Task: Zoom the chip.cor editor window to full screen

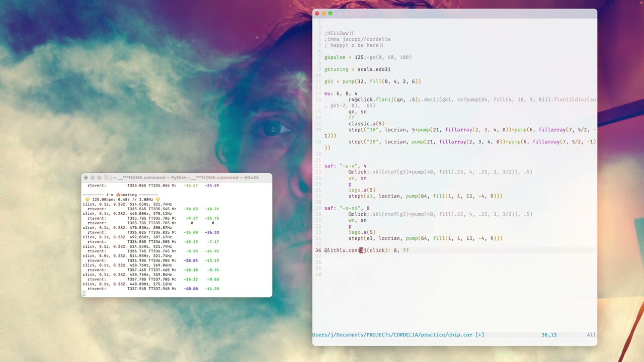Action: pyautogui.click(x=330, y=13)
